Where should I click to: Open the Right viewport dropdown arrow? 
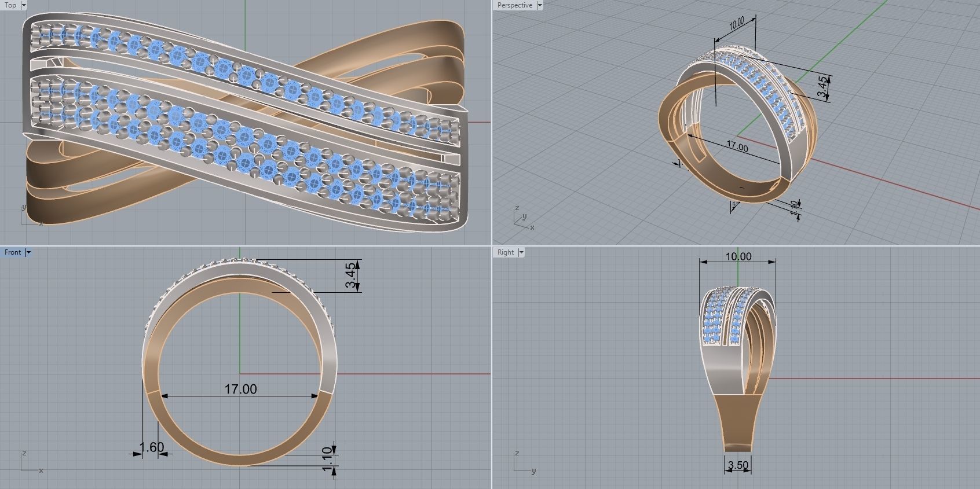tap(521, 252)
